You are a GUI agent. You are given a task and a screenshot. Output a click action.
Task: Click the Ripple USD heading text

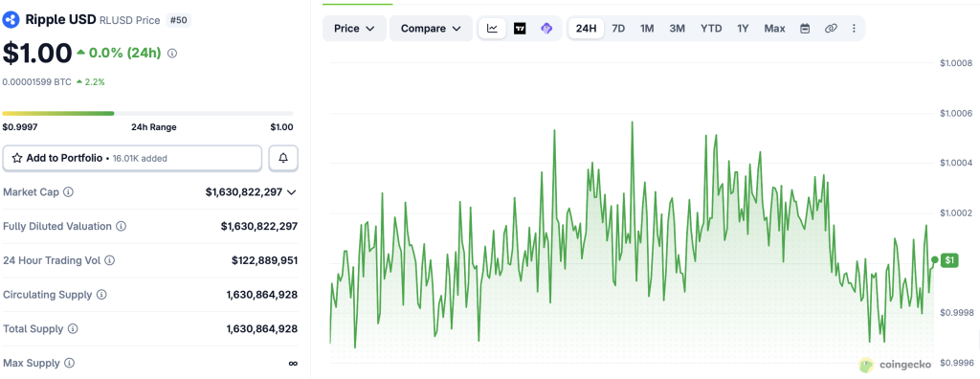(x=60, y=20)
